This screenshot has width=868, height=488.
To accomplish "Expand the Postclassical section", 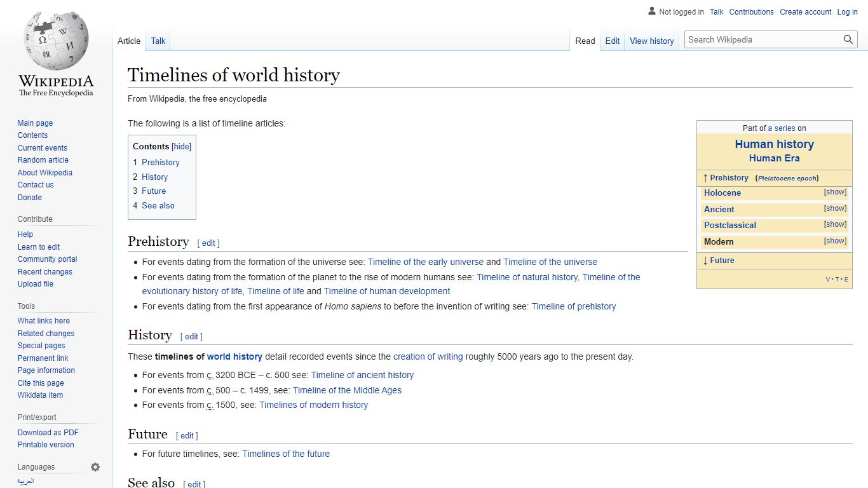I will (836, 224).
